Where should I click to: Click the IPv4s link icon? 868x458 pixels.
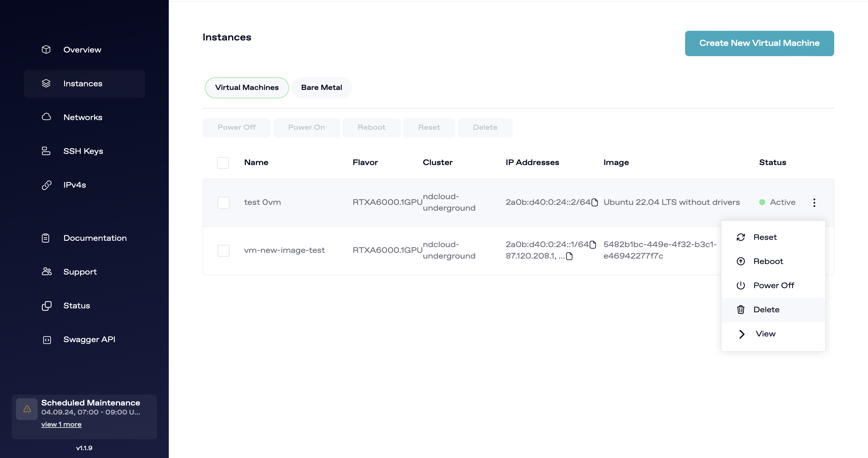point(46,185)
